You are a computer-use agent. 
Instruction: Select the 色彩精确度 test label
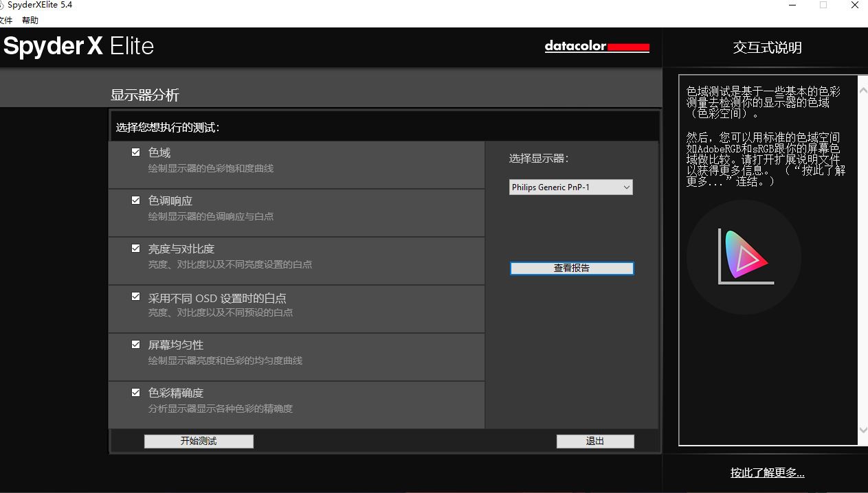tap(176, 393)
